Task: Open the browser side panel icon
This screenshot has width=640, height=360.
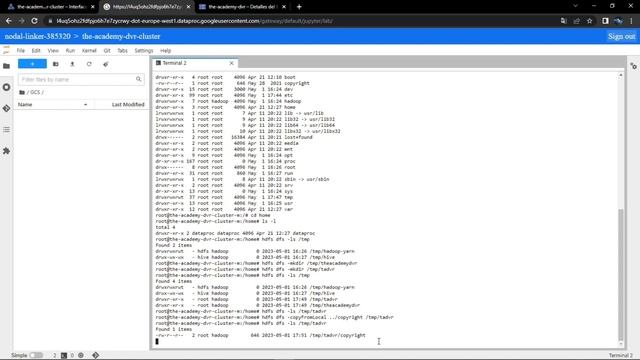Action: 605,21
